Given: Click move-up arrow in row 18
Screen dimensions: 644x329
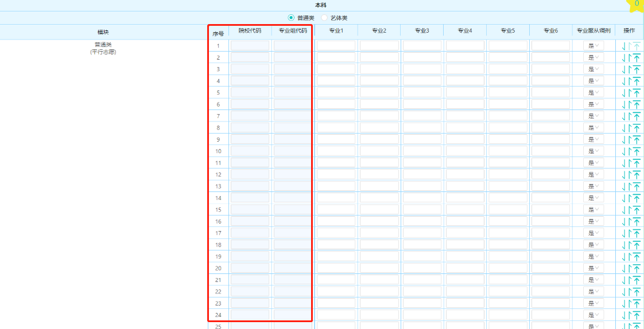Looking at the screenshot, I should [630, 245].
